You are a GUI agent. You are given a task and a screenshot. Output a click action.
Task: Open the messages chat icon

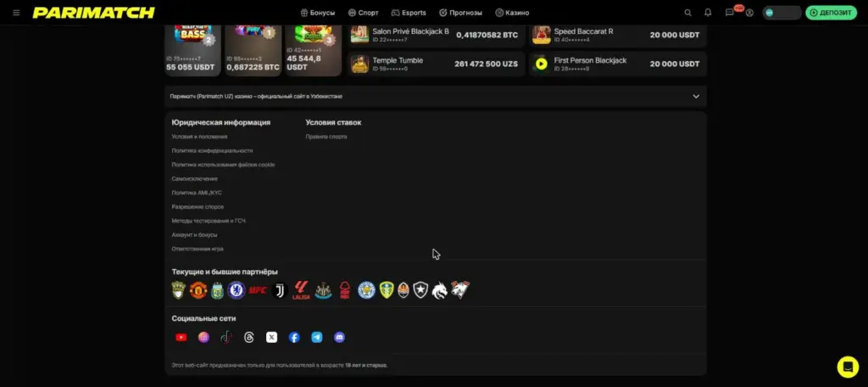730,12
